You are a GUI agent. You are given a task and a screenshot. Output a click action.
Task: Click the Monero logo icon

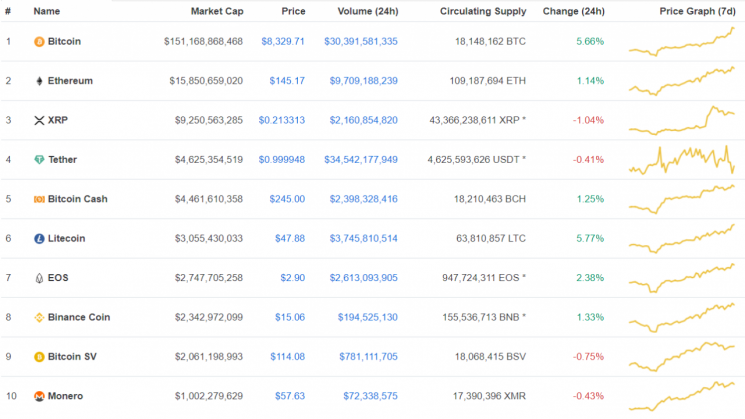click(x=39, y=397)
